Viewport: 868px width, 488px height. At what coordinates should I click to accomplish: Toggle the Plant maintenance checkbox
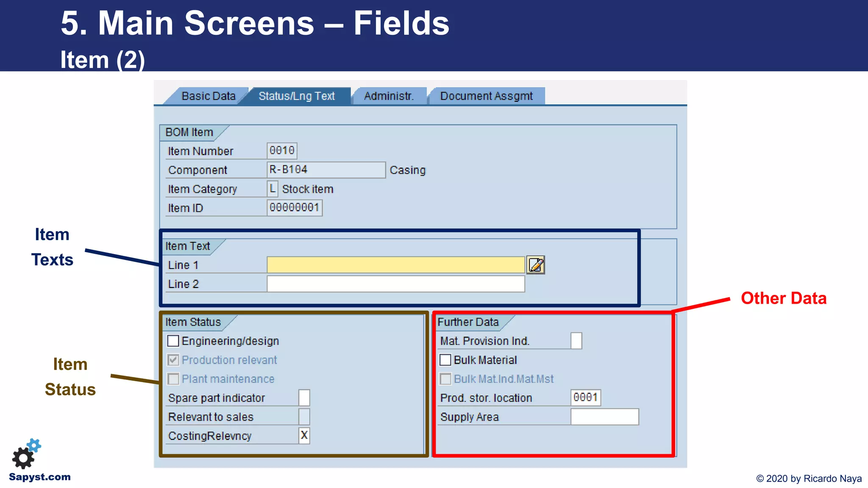(x=173, y=379)
